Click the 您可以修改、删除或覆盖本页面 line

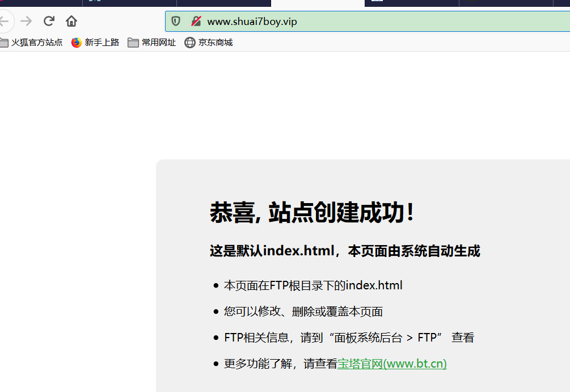(x=303, y=311)
